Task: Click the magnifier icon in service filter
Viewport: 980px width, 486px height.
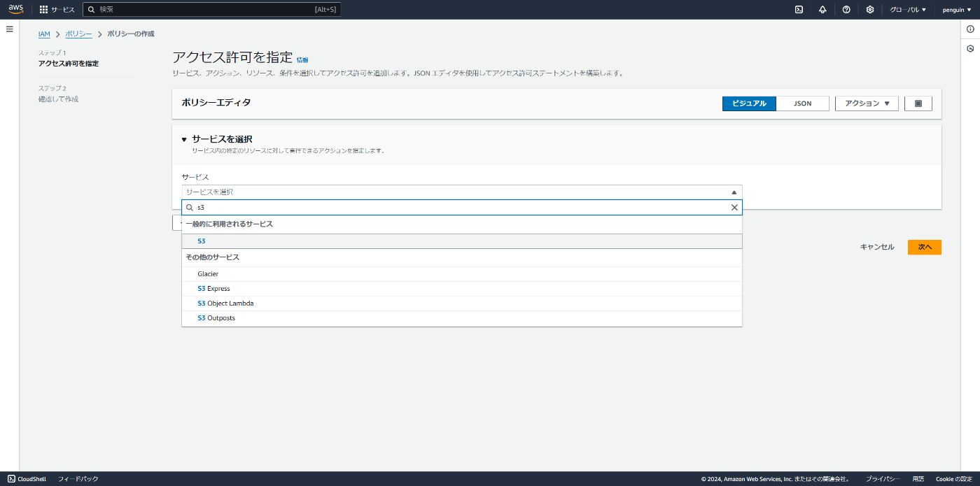Action: tap(190, 208)
